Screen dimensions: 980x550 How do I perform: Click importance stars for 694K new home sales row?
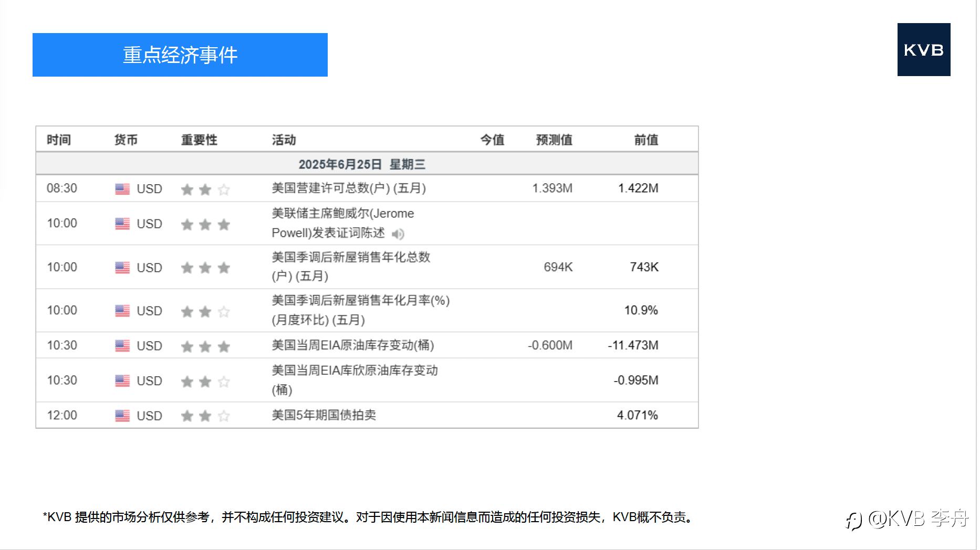click(205, 268)
